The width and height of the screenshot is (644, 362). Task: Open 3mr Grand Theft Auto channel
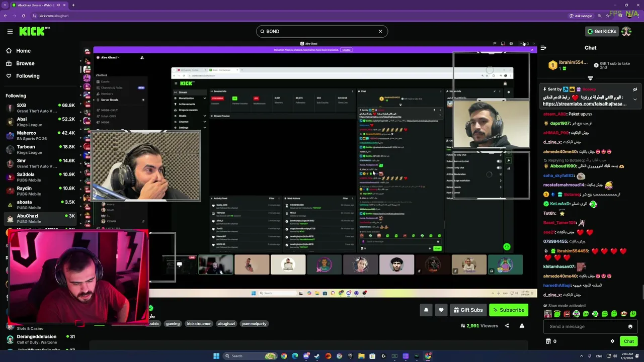pyautogui.click(x=40, y=163)
